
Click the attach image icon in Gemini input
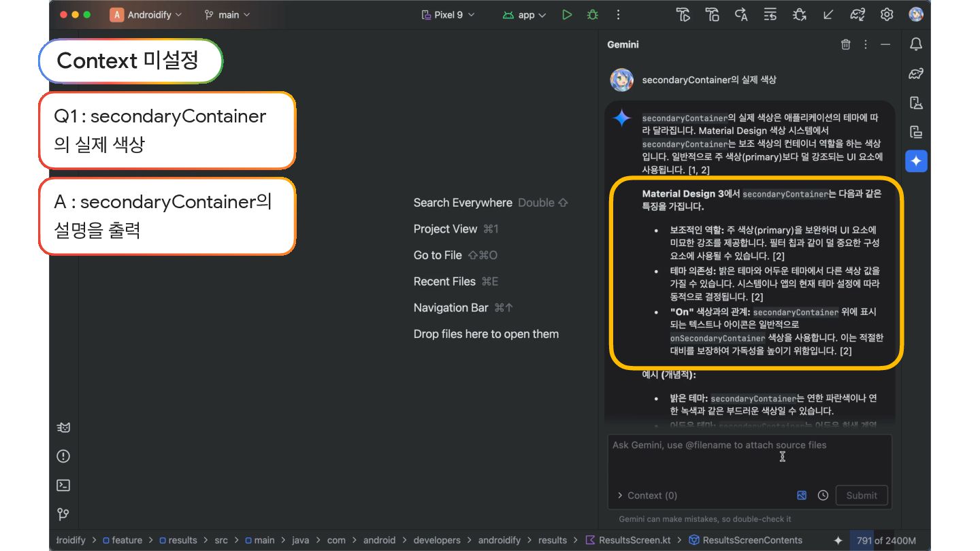pyautogui.click(x=802, y=495)
